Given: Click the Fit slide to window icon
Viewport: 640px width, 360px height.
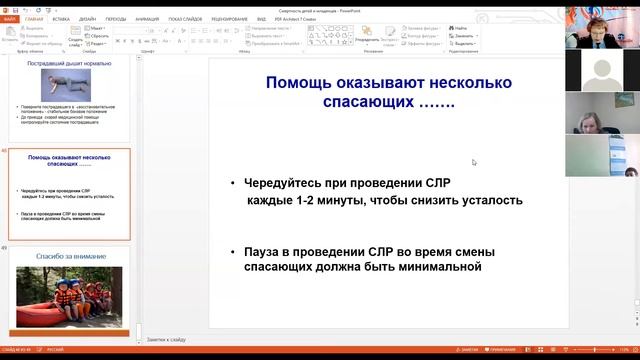Looking at the screenshot, I should [635, 350].
